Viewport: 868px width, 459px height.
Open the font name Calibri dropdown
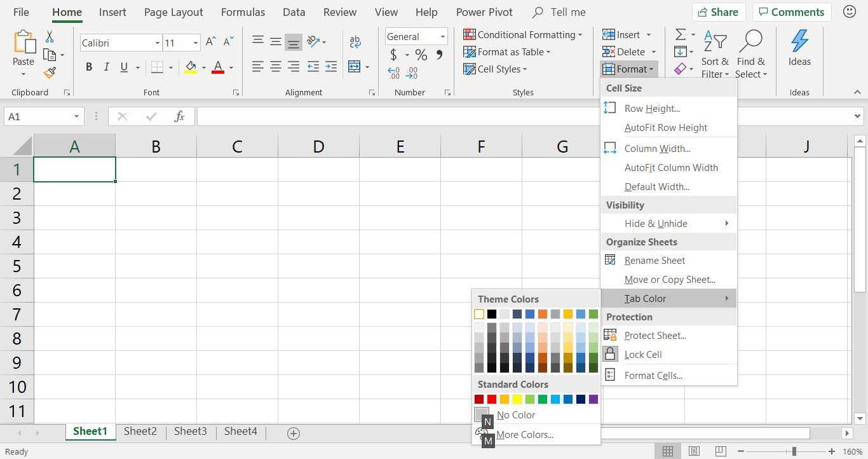point(157,43)
